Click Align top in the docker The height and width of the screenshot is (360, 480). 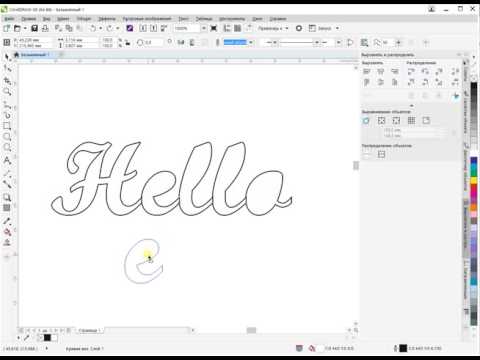(367, 82)
